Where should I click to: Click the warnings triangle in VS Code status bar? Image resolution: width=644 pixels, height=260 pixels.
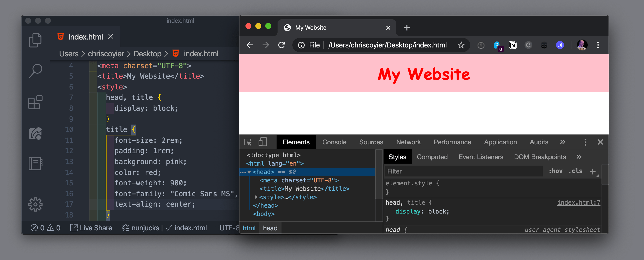click(x=50, y=228)
